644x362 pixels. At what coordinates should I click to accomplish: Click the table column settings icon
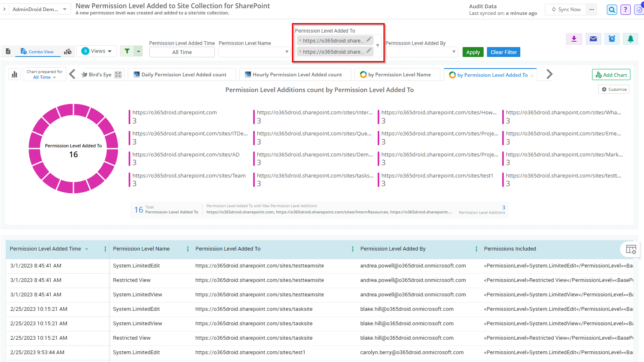[x=631, y=249]
